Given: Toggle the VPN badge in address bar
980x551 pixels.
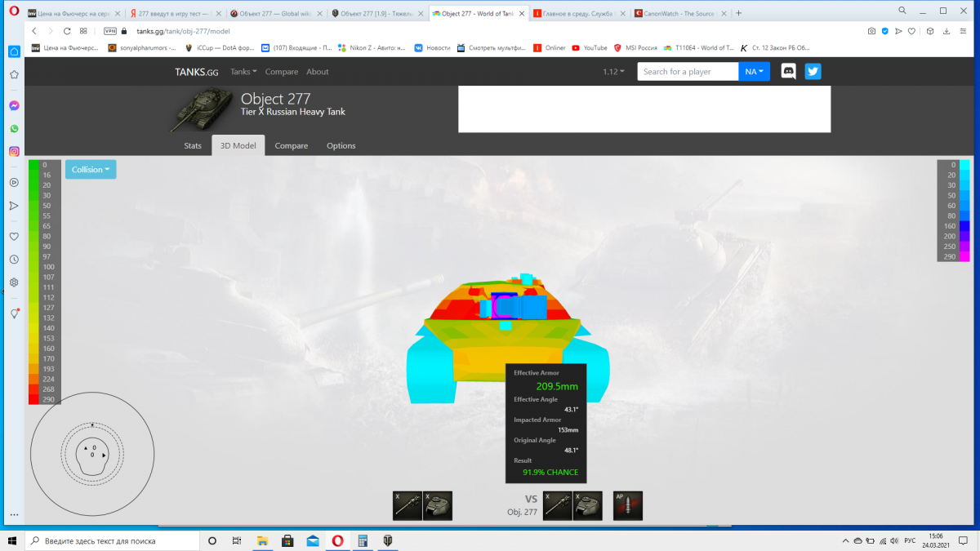Looking at the screenshot, I should click(x=110, y=30).
